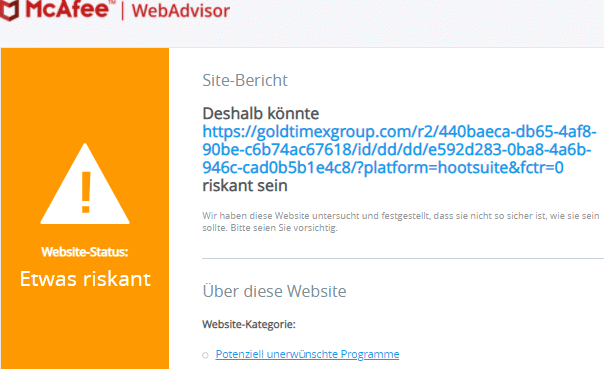The image size is (604, 369).
Task: Click the paragraph starting 'Wir haben diese Website untersucht'
Action: (x=401, y=221)
